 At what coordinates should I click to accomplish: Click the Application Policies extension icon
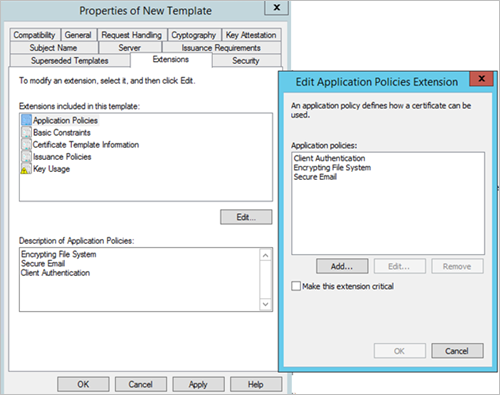coord(26,120)
